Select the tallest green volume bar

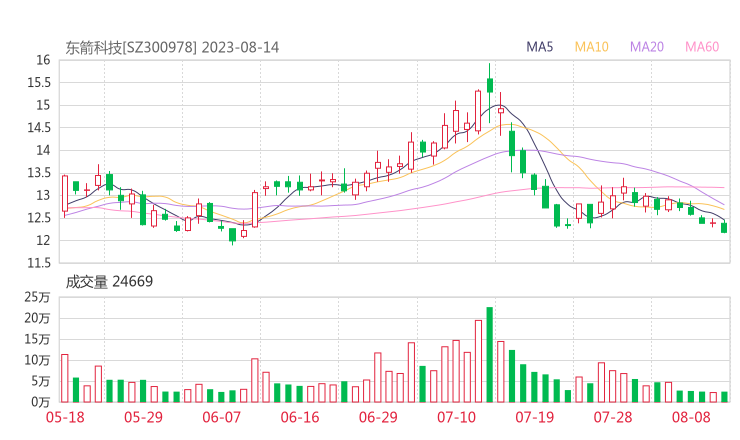click(489, 355)
